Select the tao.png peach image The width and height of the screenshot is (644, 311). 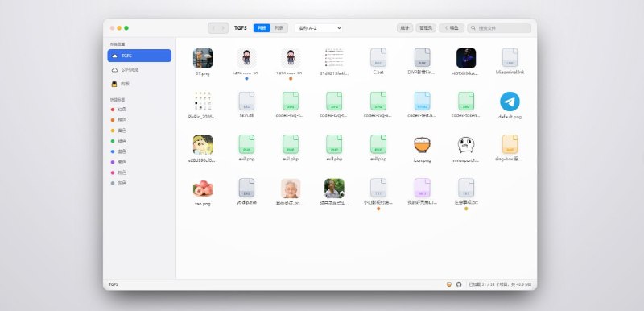203,189
